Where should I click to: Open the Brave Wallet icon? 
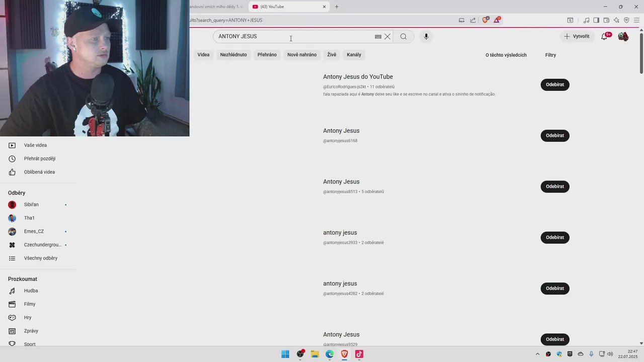pos(606,20)
